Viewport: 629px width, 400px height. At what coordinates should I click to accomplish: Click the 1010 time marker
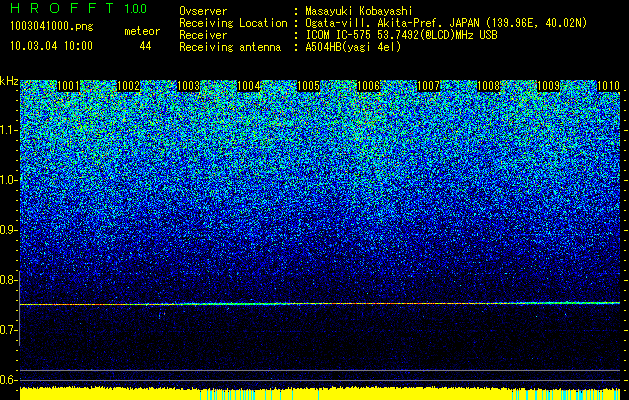click(609, 86)
